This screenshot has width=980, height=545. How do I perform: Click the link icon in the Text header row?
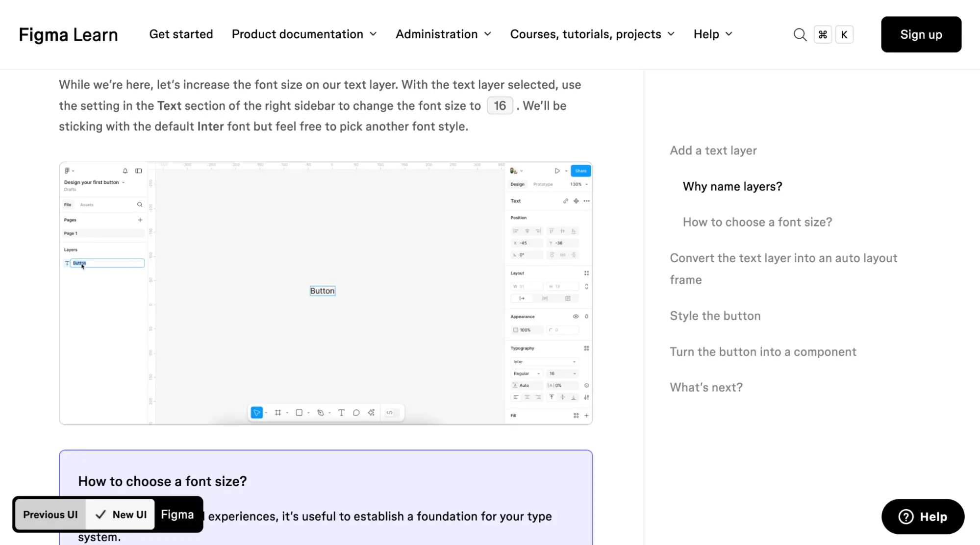pyautogui.click(x=566, y=201)
